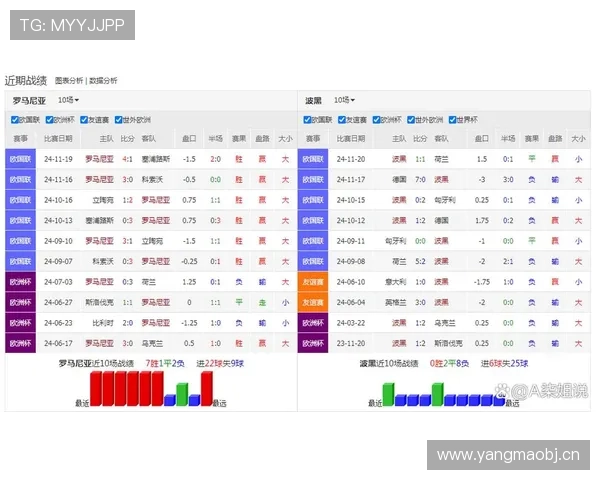The width and height of the screenshot is (600, 480).
Task: Open the 匈牙利 away team on 24-10-15
Action: (445, 200)
